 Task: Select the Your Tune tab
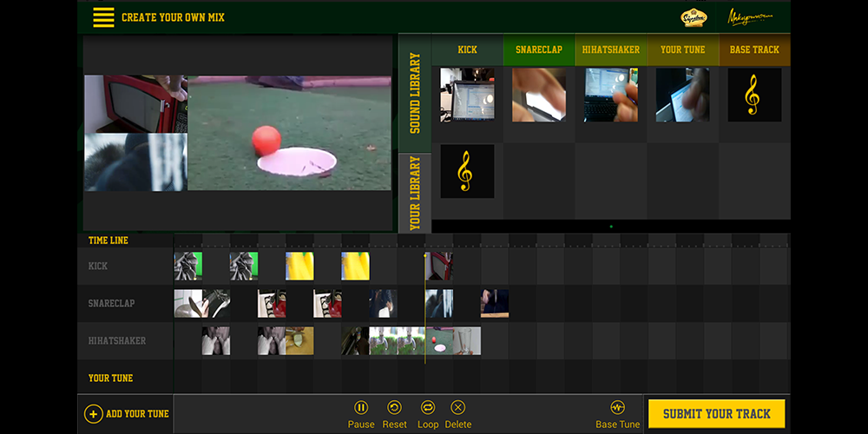click(682, 49)
